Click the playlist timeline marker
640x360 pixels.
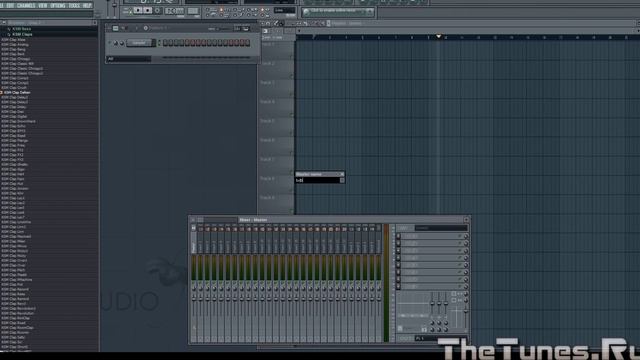(439, 36)
